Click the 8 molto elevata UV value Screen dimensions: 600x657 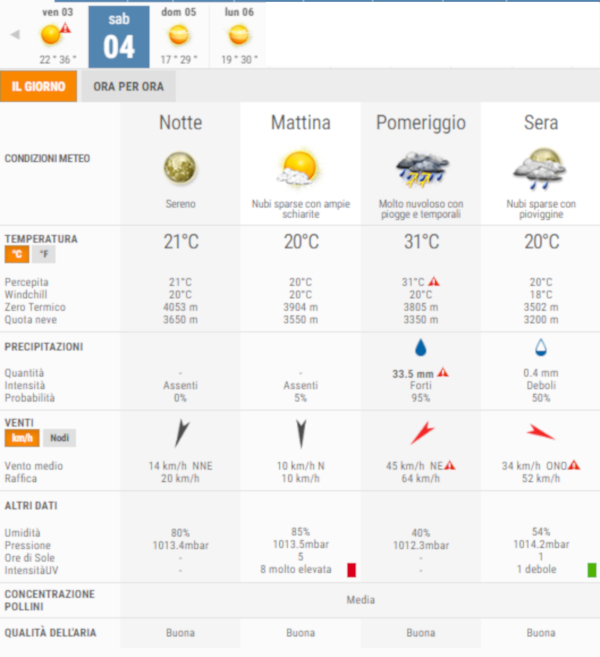[296, 569]
